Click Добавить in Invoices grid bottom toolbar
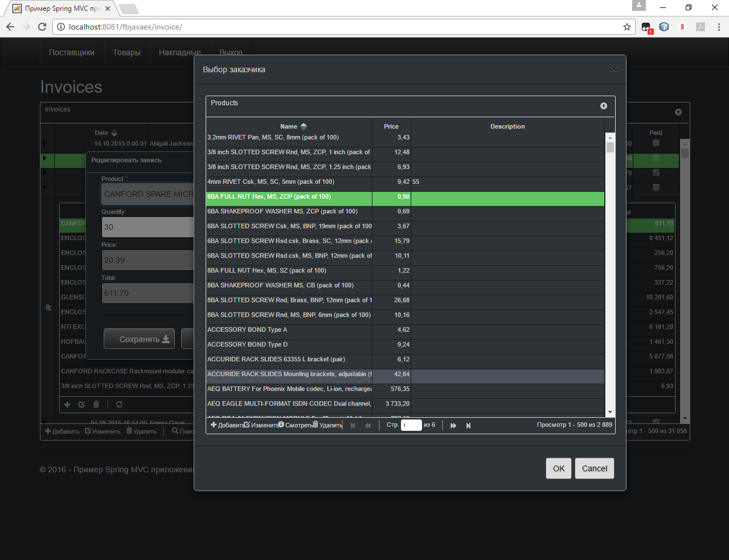 [x=62, y=431]
